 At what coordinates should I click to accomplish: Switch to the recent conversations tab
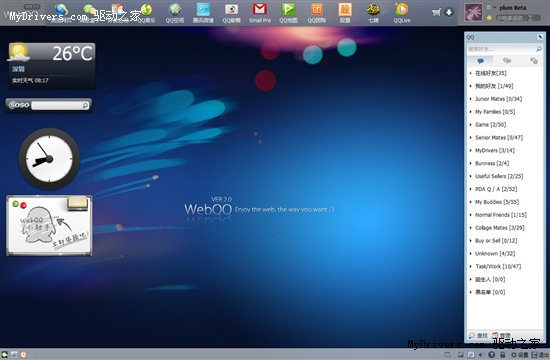(x=534, y=61)
